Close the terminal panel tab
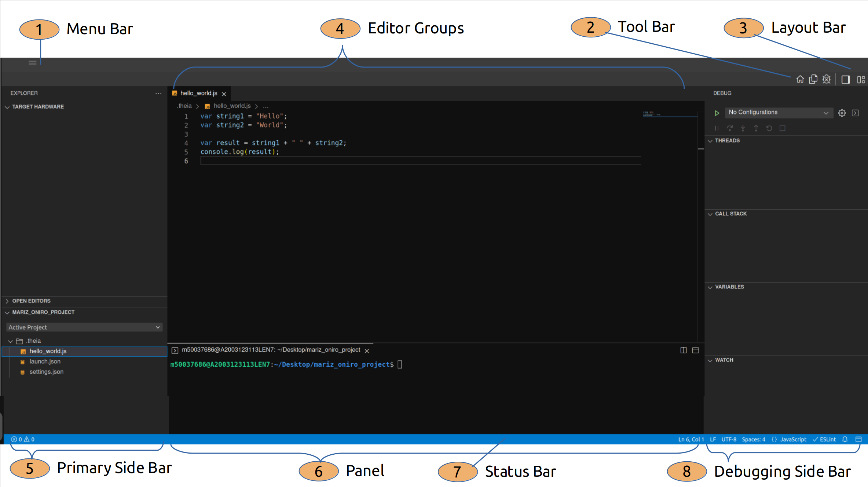The width and height of the screenshot is (868, 487). pos(367,351)
